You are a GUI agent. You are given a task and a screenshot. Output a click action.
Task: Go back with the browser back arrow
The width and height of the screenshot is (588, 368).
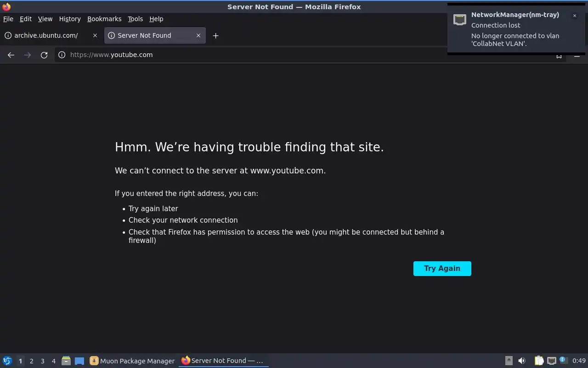(x=11, y=55)
